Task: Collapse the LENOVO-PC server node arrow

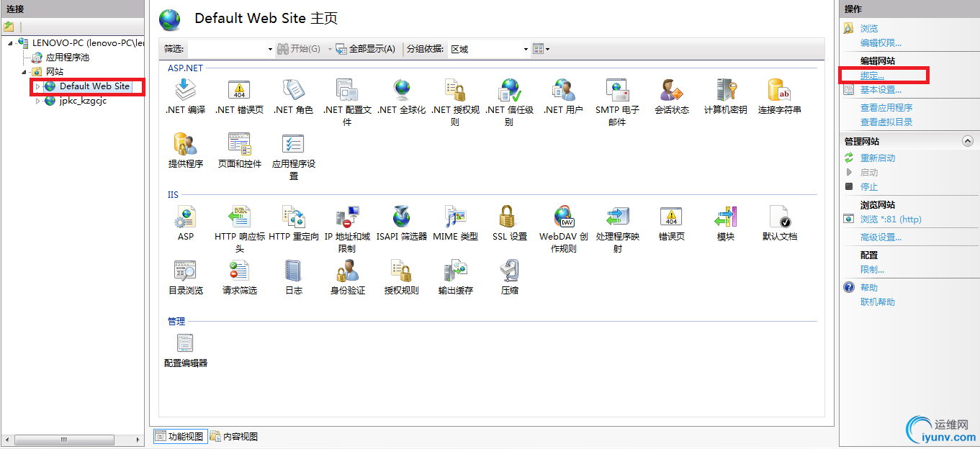Action: [12, 43]
